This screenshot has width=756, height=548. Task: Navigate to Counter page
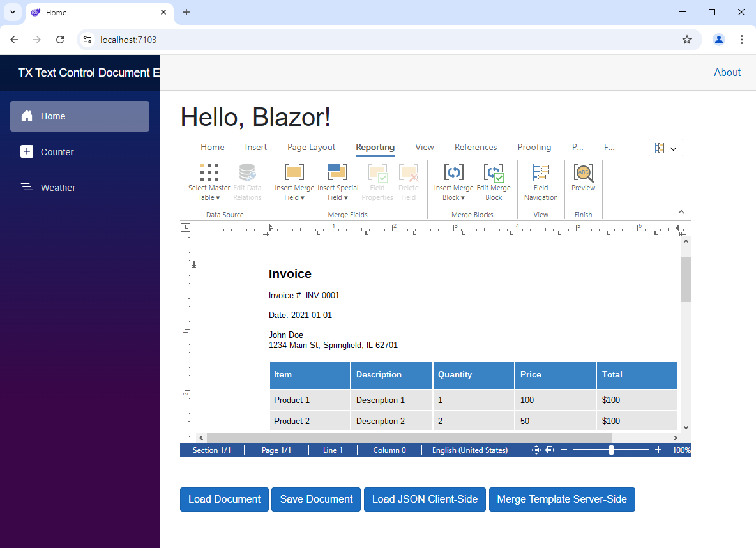pyautogui.click(x=80, y=152)
